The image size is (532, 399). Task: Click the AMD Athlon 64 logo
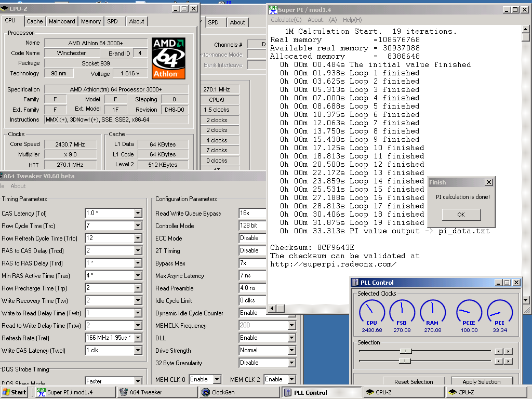168,58
